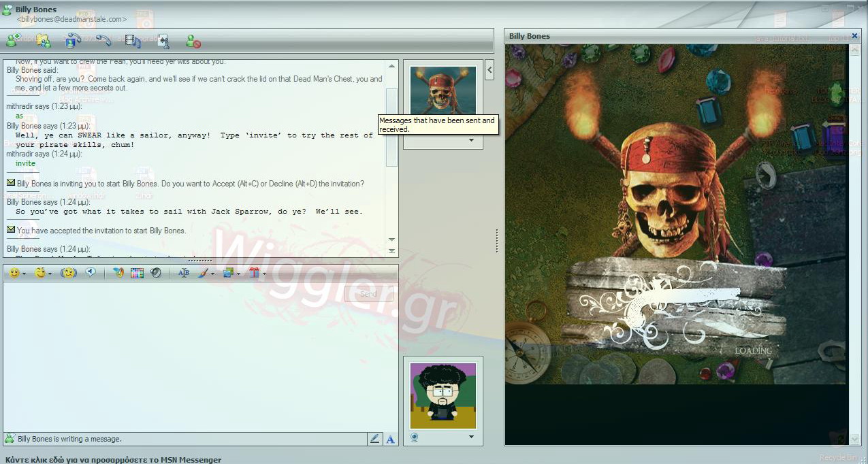Open the colorful grid activity icon
Image resolution: width=868 pixels, height=464 pixels.
coord(137,273)
